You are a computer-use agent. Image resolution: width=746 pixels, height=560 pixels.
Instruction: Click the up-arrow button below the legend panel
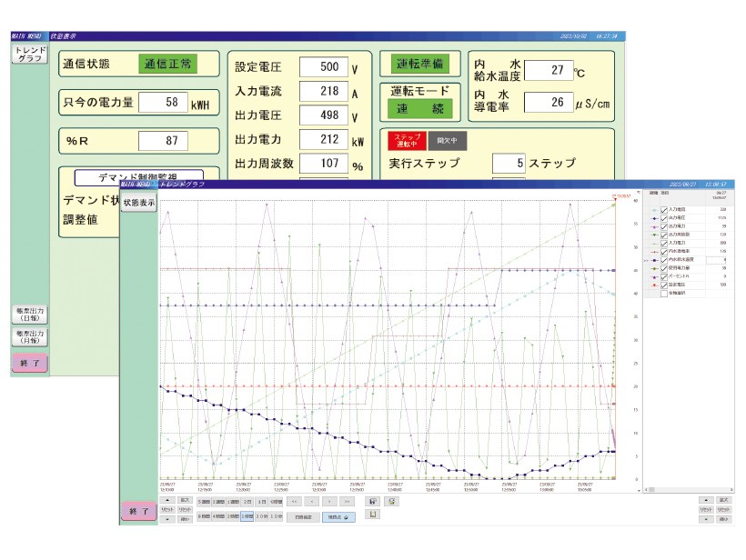pyautogui.click(x=707, y=500)
